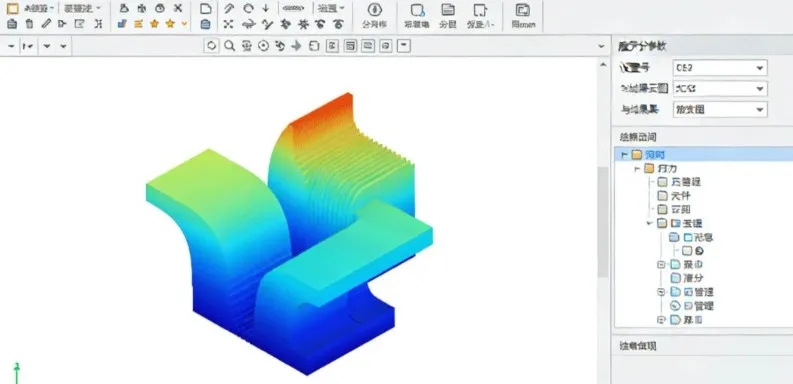Screen dimensions: 793x384
Task: Open the first small arrow dropdown left of the view toolbar
Action: coord(11,46)
